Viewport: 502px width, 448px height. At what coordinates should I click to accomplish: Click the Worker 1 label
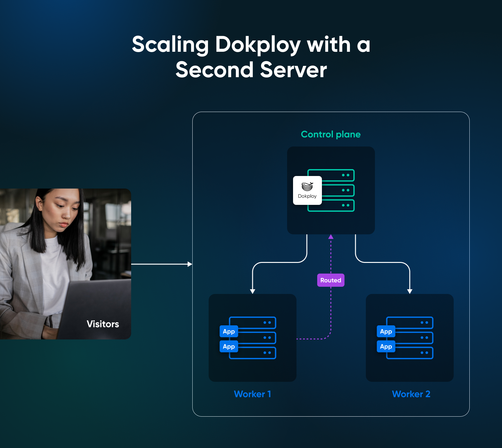[253, 394]
